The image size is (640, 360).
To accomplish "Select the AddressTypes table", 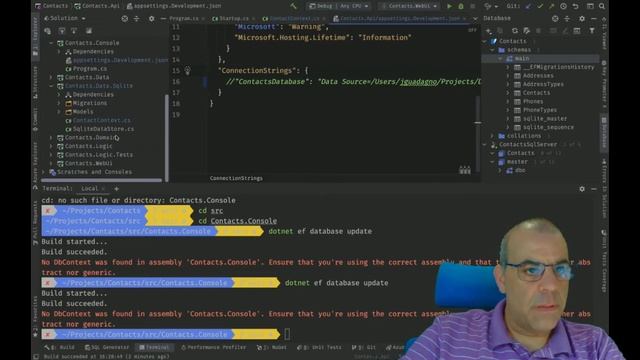I will click(543, 84).
